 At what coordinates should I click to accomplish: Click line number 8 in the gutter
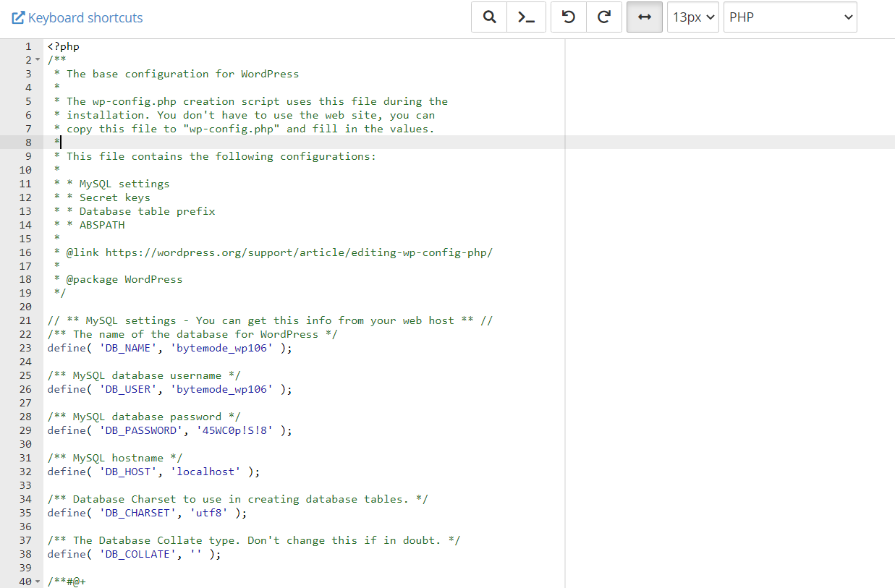coord(27,142)
